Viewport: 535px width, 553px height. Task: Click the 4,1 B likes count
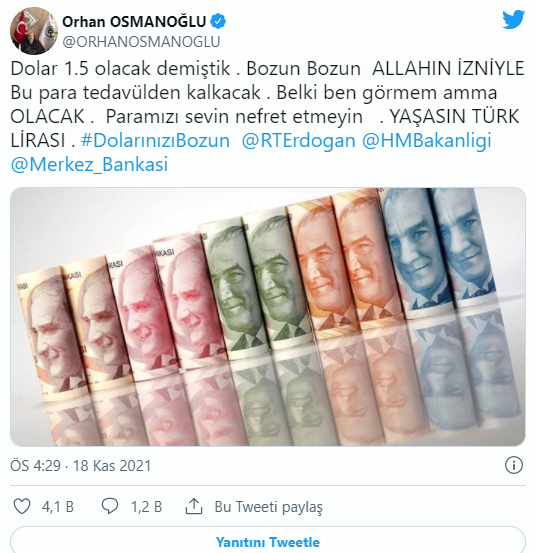(x=58, y=507)
